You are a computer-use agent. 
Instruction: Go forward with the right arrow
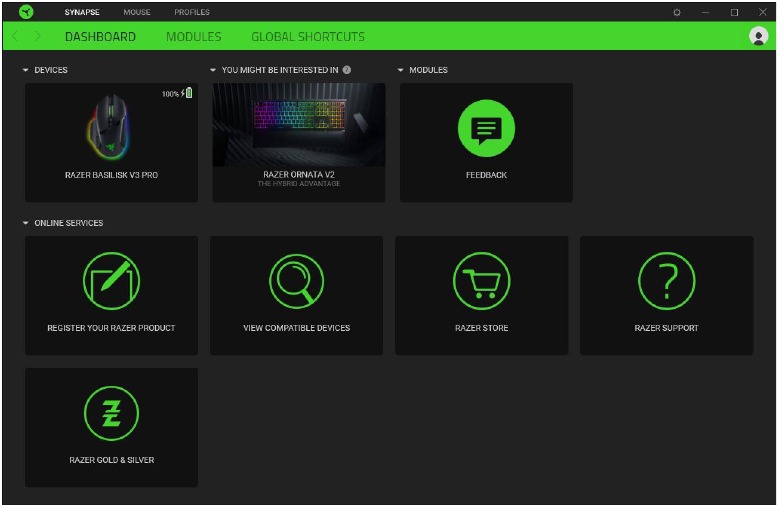tap(37, 36)
